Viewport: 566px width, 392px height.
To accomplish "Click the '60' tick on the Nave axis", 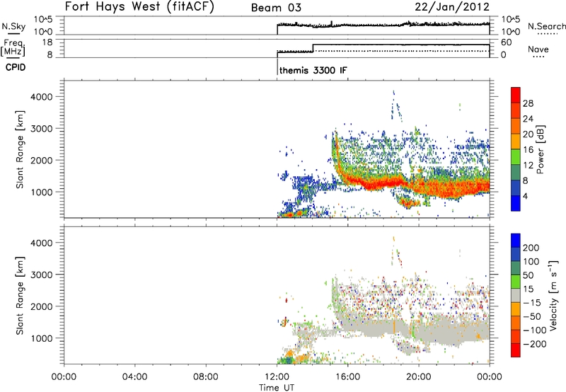I will click(x=506, y=42).
